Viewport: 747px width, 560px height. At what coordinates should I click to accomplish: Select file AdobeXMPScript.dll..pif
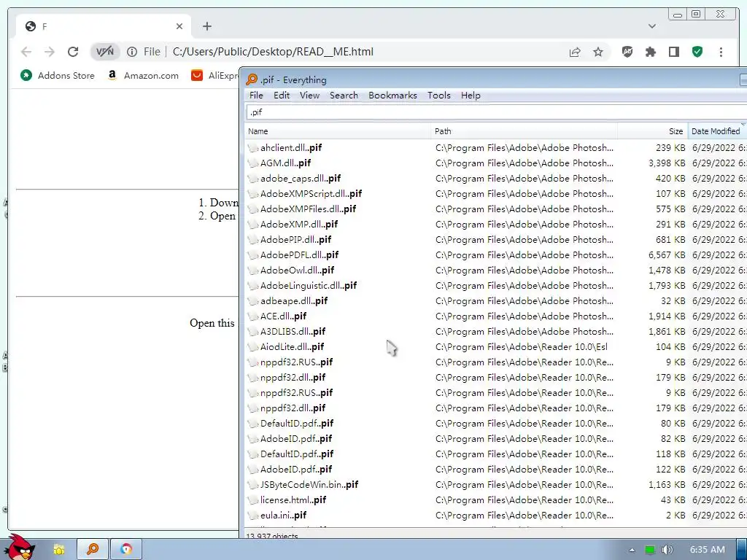pos(311,193)
